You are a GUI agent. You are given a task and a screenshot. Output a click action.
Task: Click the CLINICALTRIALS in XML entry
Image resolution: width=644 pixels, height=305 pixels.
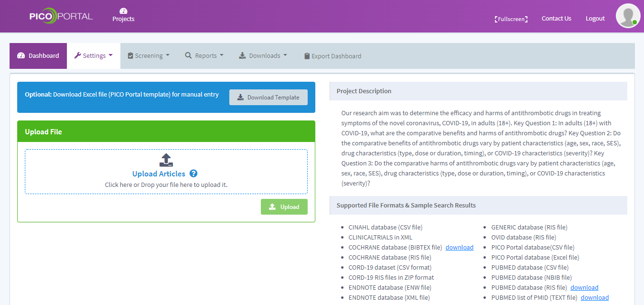(x=380, y=237)
